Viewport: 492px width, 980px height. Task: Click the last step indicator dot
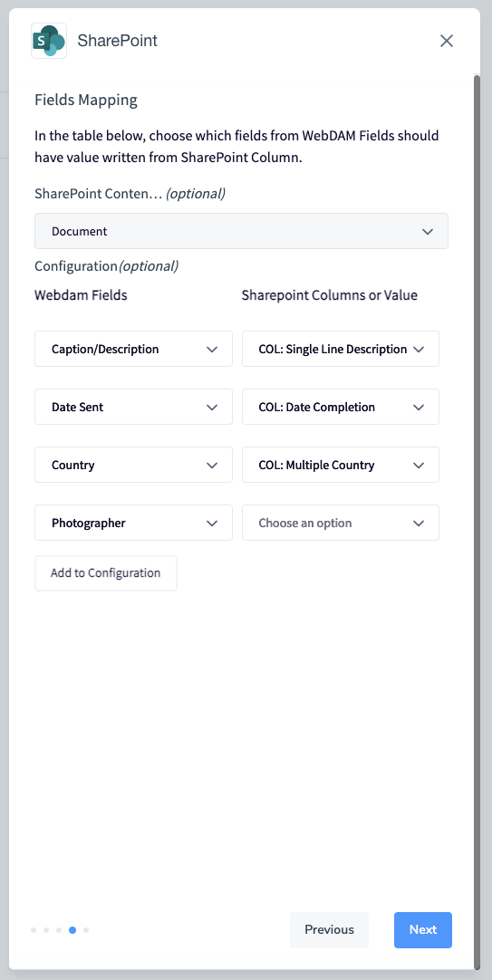(86, 930)
